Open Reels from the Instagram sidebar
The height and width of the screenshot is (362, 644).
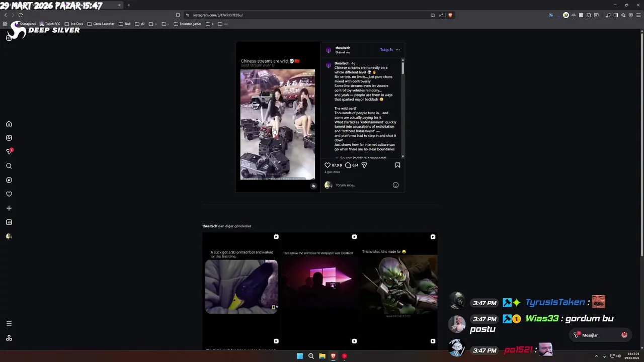point(9,138)
